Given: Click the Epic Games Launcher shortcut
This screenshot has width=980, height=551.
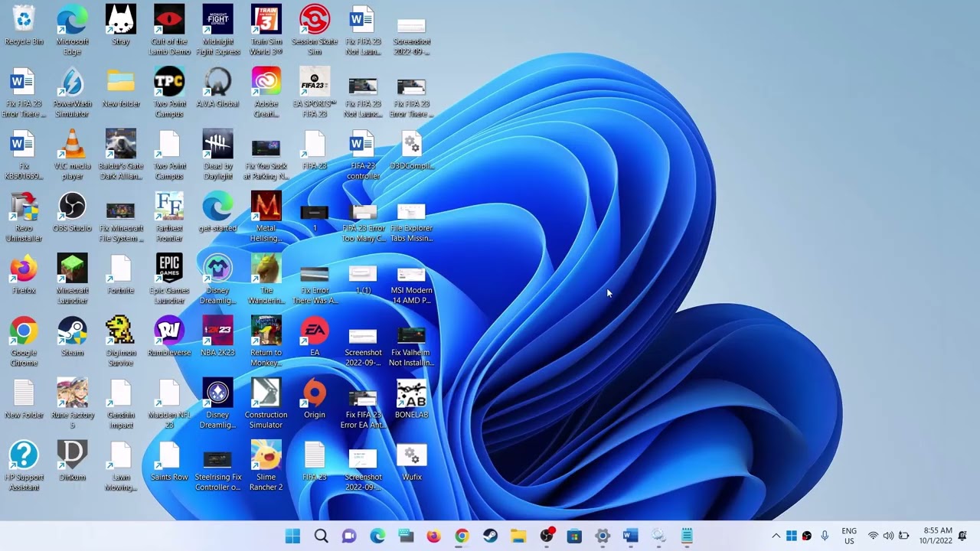Looking at the screenshot, I should 169,279.
